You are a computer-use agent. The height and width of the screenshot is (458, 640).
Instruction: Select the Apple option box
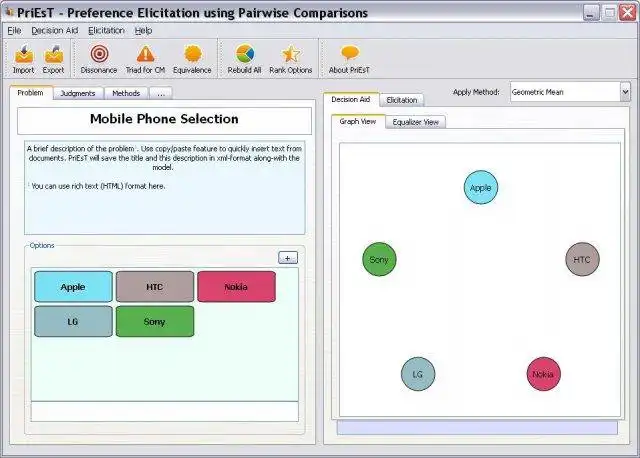point(73,287)
